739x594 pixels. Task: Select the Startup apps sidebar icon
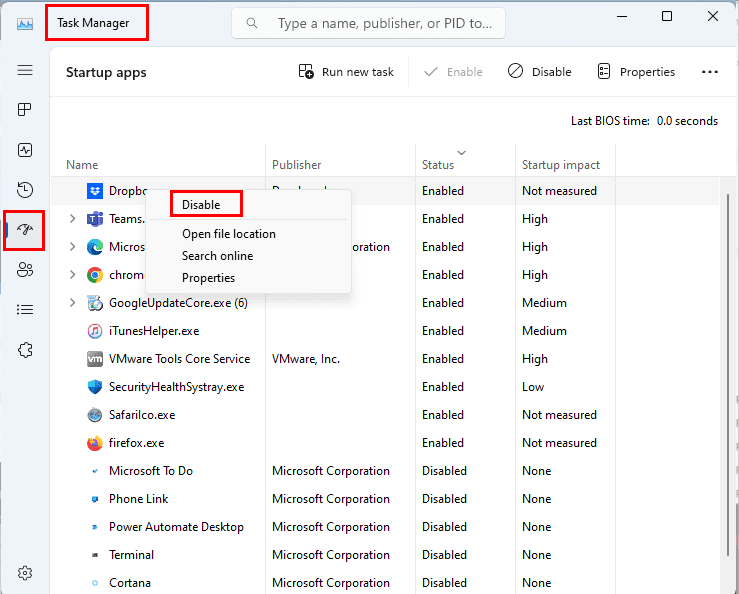25,230
